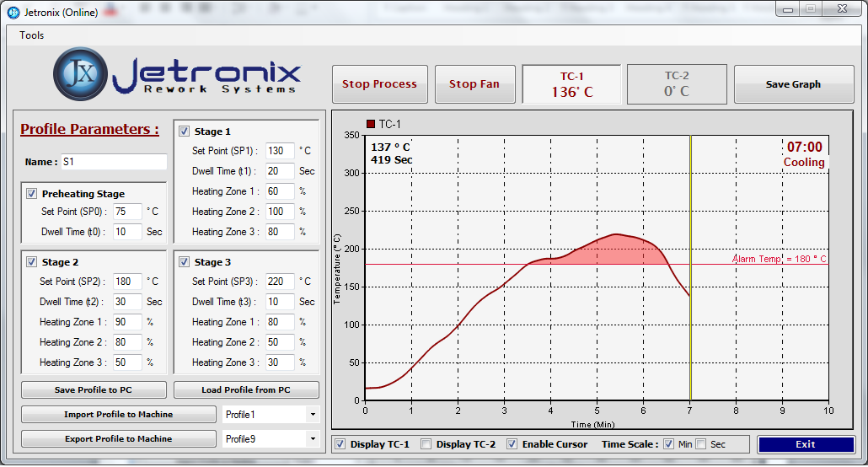868x467 pixels.
Task: Toggle the Preheating Stage checkbox
Action: point(31,194)
